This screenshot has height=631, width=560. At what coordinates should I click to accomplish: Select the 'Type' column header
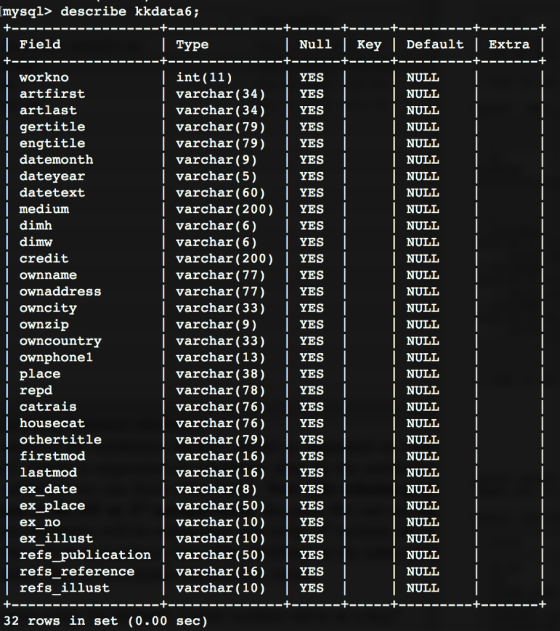(x=192, y=44)
